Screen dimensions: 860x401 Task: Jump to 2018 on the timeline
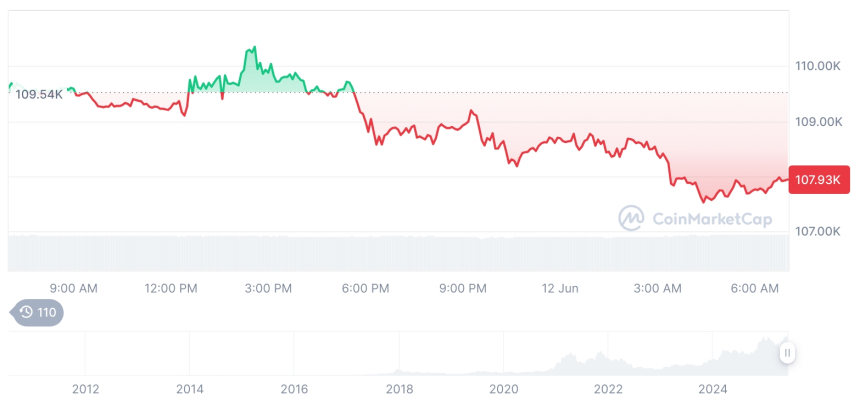399,388
